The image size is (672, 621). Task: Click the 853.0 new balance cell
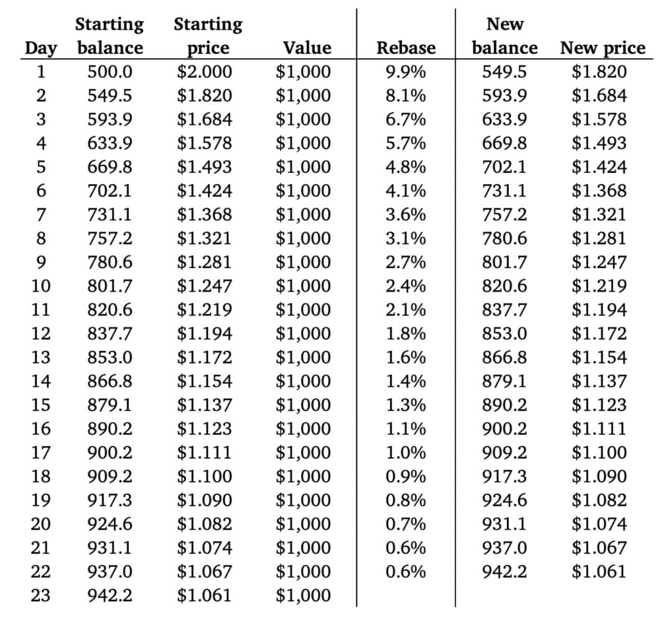[505, 334]
